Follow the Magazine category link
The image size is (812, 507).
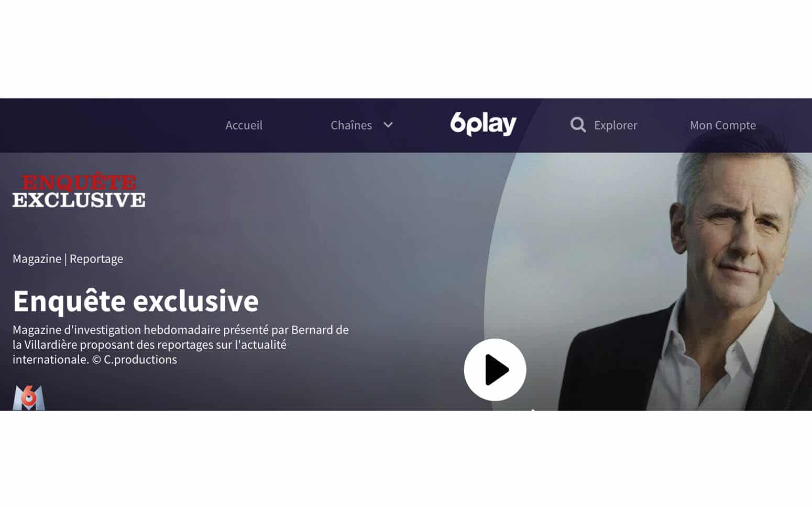coord(37,259)
